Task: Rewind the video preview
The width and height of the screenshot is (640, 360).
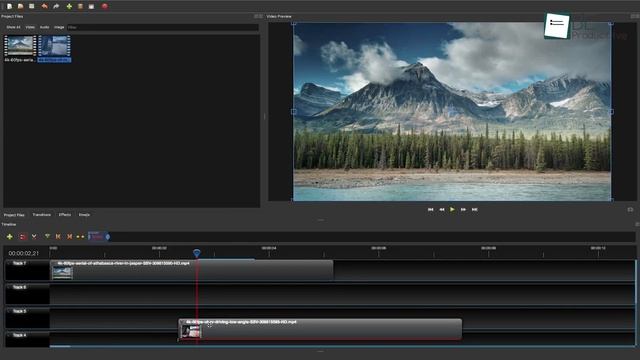Action: (442, 209)
